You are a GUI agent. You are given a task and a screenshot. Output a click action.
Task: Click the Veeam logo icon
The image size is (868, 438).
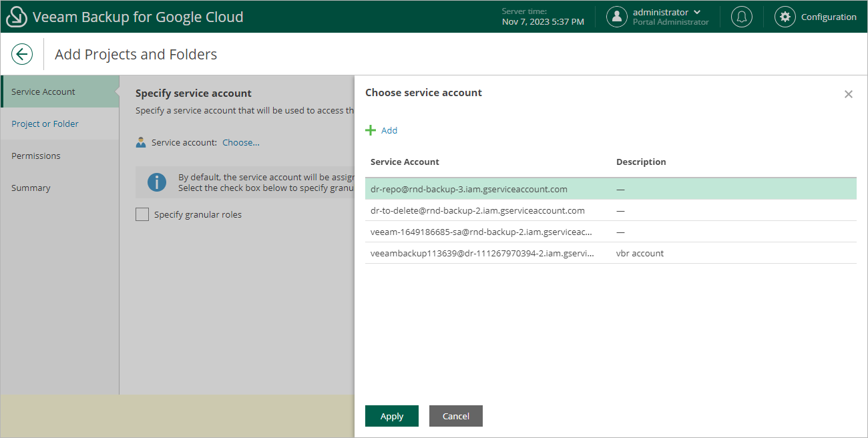(17, 17)
